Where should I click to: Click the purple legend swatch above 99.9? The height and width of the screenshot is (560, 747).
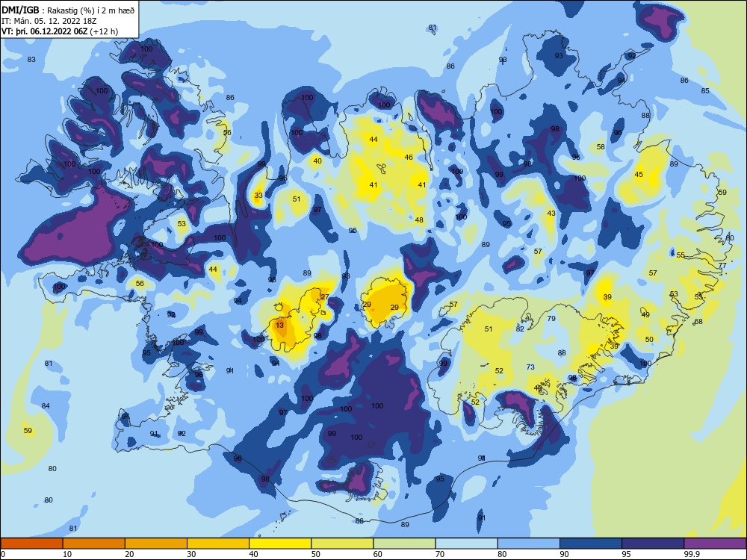pyautogui.click(x=715, y=544)
